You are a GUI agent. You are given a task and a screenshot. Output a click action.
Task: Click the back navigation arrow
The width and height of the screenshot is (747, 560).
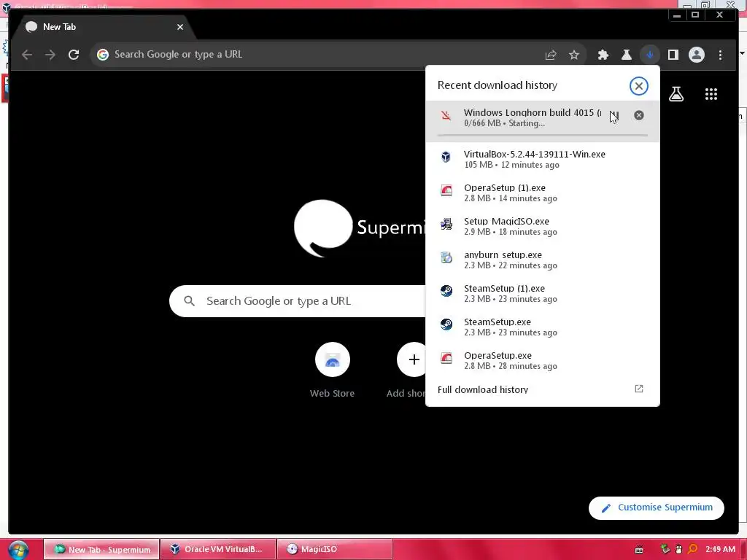click(27, 55)
